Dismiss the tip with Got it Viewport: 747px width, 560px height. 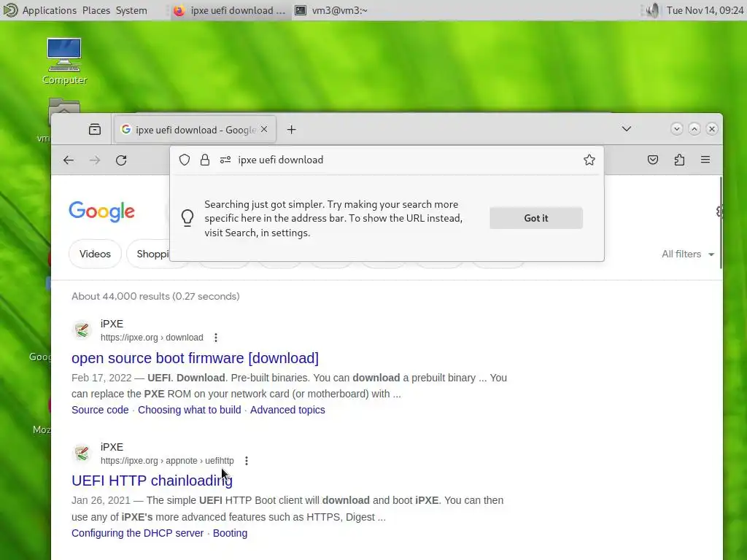tap(536, 218)
